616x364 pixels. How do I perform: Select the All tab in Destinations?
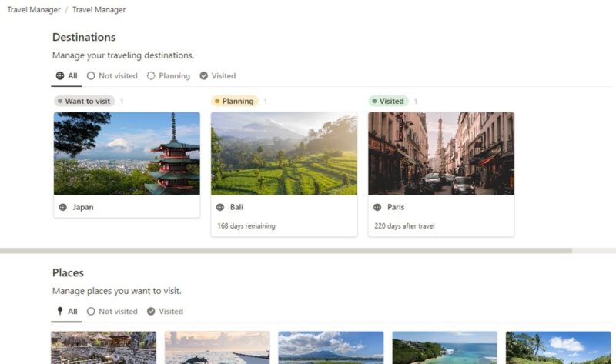[x=66, y=75]
